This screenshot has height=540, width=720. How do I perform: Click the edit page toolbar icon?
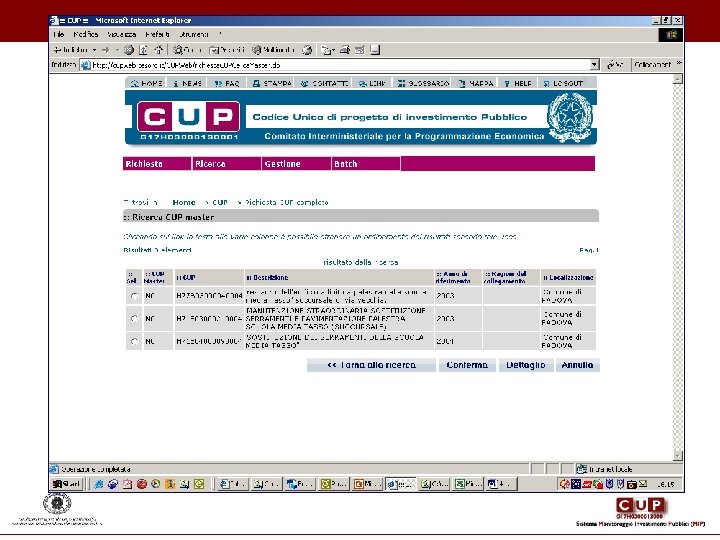point(360,50)
